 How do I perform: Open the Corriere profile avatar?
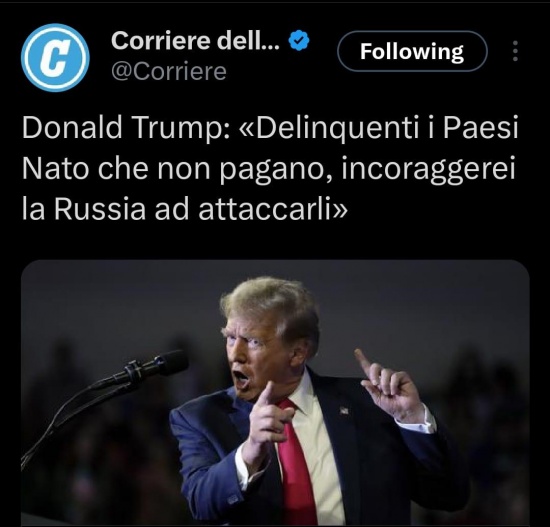point(55,57)
